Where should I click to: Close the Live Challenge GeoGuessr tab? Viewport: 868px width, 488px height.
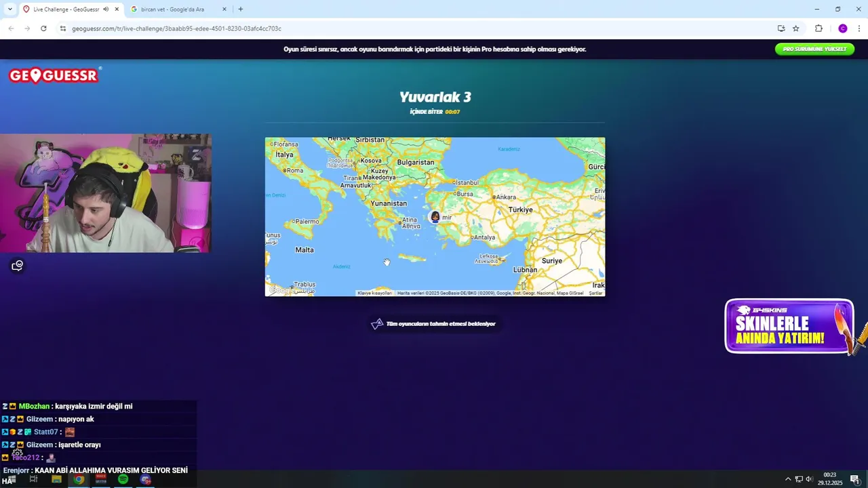pos(117,9)
